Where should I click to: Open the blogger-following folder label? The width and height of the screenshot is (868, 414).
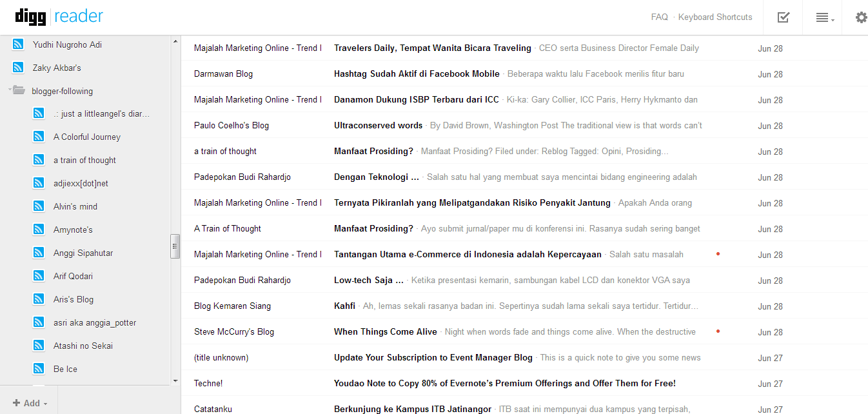coord(62,91)
